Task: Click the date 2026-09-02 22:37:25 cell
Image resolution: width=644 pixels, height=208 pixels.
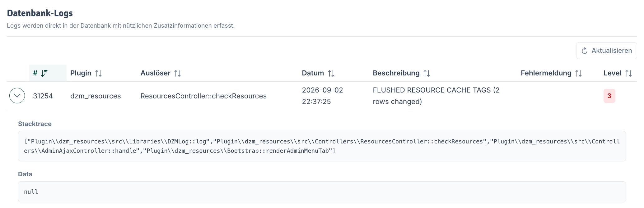Action: 322,96
